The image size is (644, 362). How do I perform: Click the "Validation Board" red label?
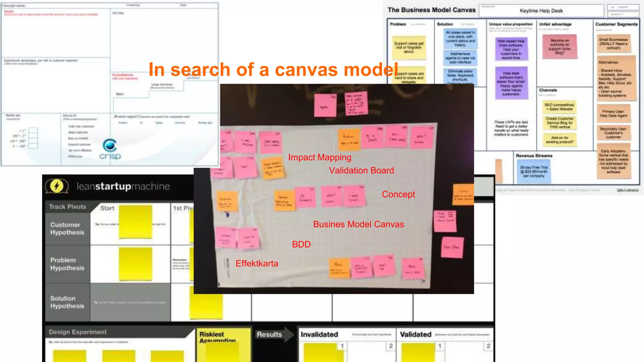click(361, 170)
